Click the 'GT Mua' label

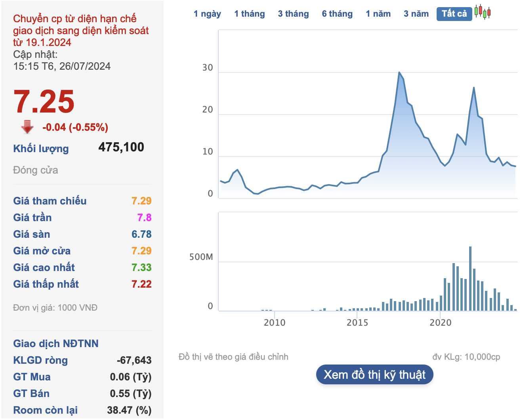[32, 377]
